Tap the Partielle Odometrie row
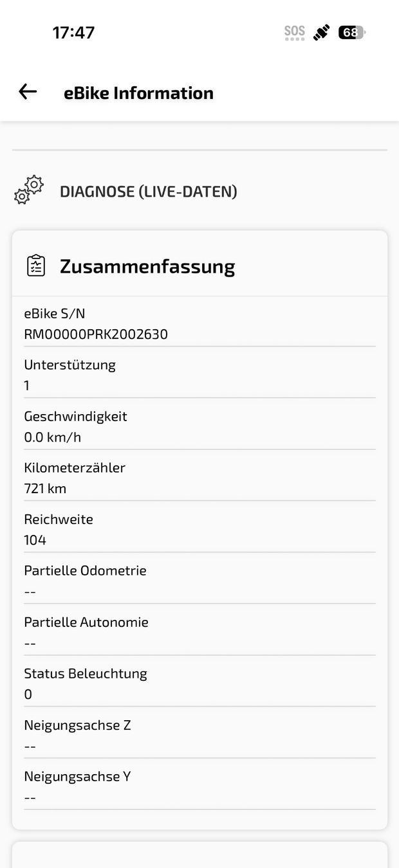Image resolution: width=399 pixels, height=868 pixels. (x=199, y=581)
